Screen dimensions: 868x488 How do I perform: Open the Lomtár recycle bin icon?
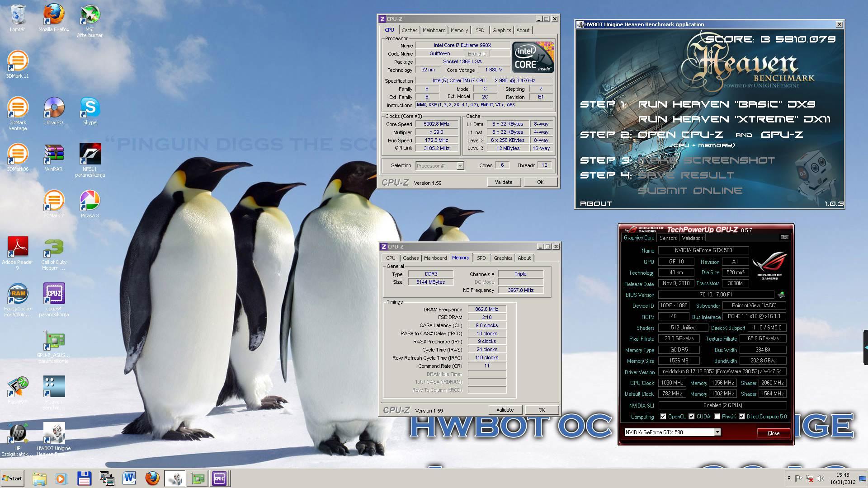pyautogui.click(x=18, y=18)
